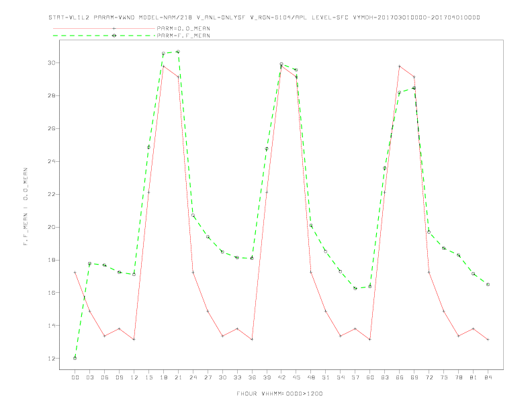This screenshot has height=411, width=532.
Task: Click x-axis forecast hour label 09
Action: [119, 377]
